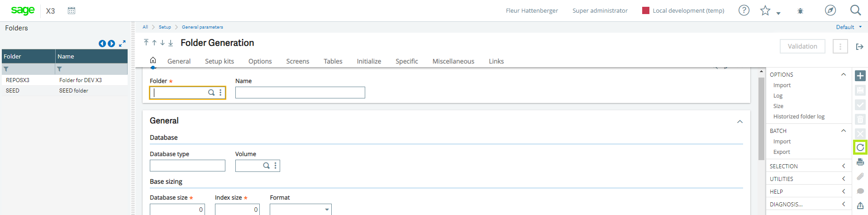Viewport: 868px width, 215px height.
Task: Switch to the Miscellaneous tab
Action: 453,61
